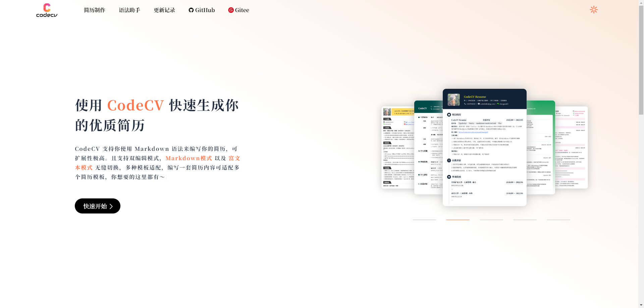Select the pink-accent resume template thumbnail
This screenshot has width=644, height=308.
pos(572,147)
